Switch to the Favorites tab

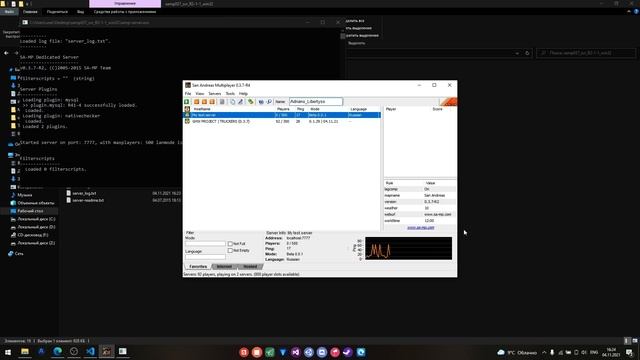[198, 267]
